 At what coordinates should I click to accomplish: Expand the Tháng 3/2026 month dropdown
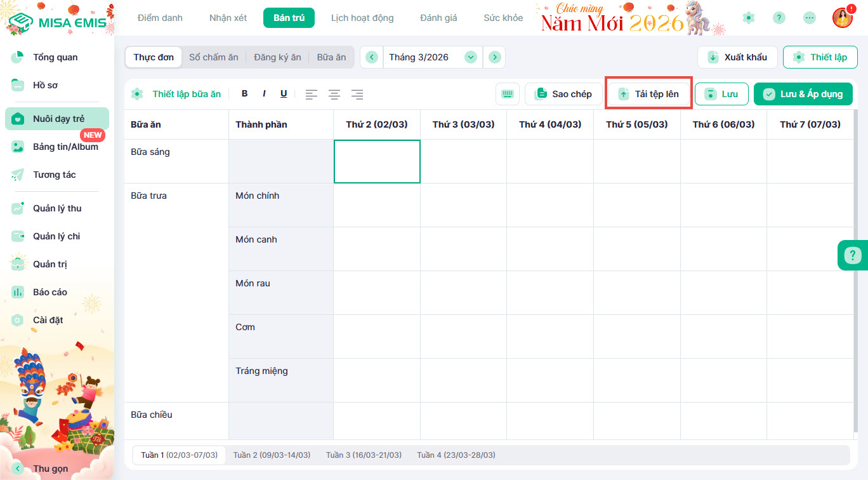point(470,57)
